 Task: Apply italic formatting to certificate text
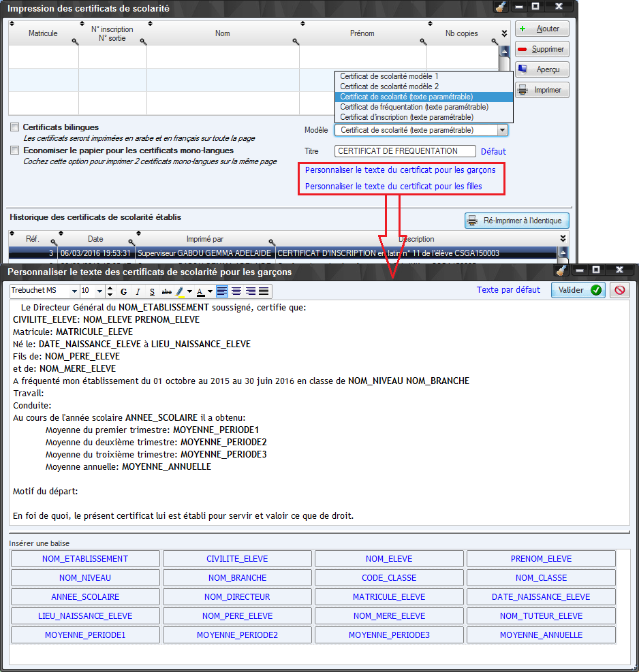coord(138,291)
